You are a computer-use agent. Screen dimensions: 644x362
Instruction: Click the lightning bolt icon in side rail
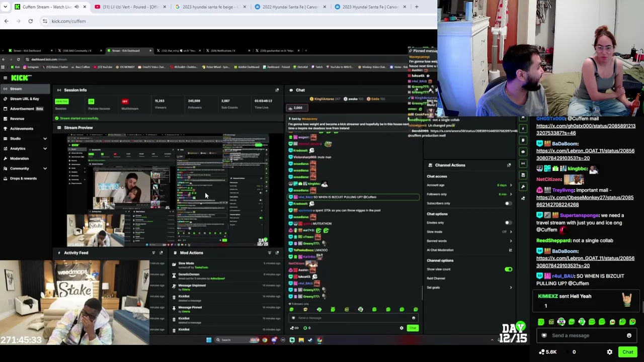(x=523, y=129)
